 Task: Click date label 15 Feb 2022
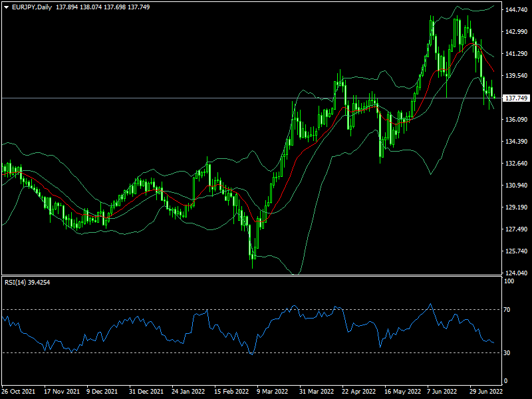pos(231,391)
